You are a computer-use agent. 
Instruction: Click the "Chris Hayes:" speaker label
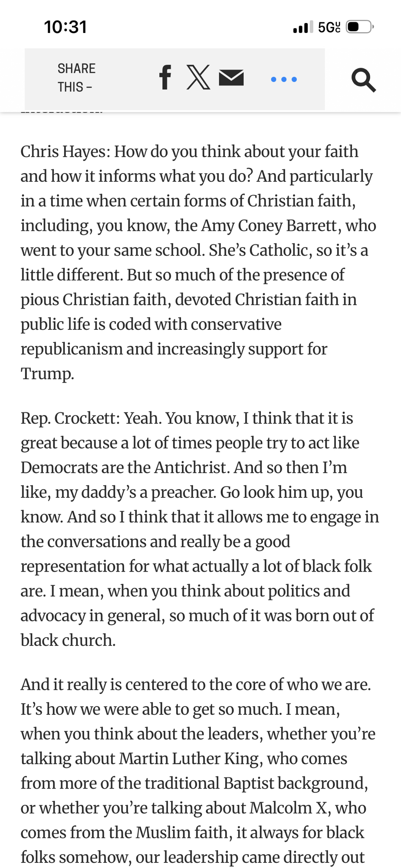65,151
